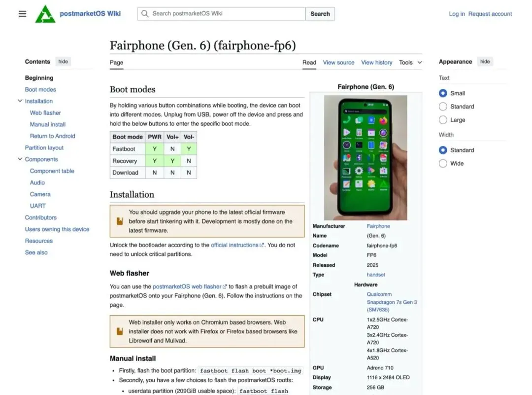
Task: Jump to Resources in contents
Action: [x=39, y=241]
